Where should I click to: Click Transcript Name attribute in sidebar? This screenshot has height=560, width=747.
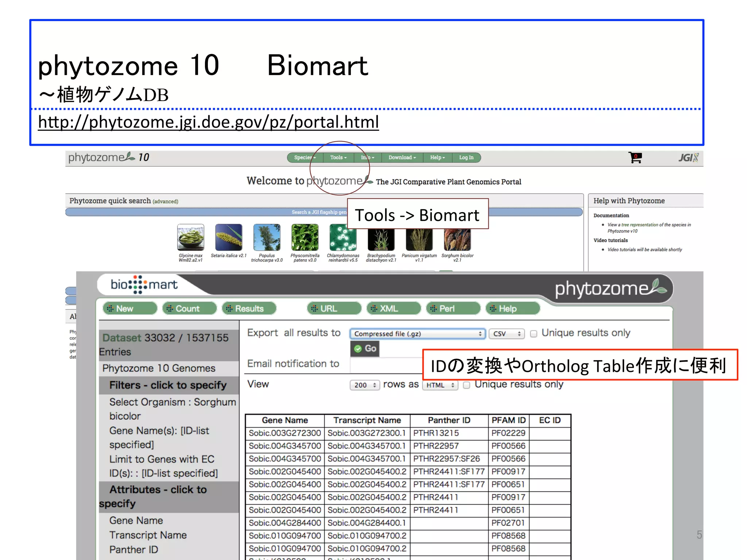(148, 535)
